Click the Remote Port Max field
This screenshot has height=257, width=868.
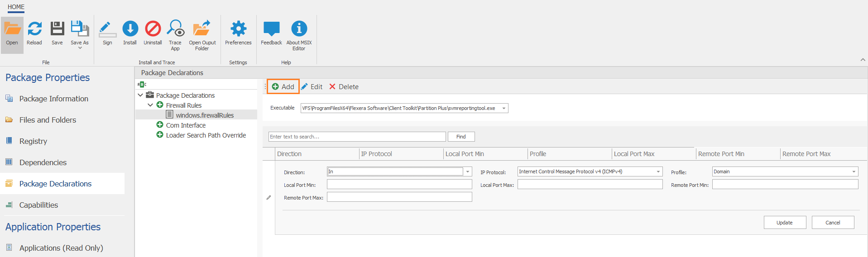coord(399,197)
